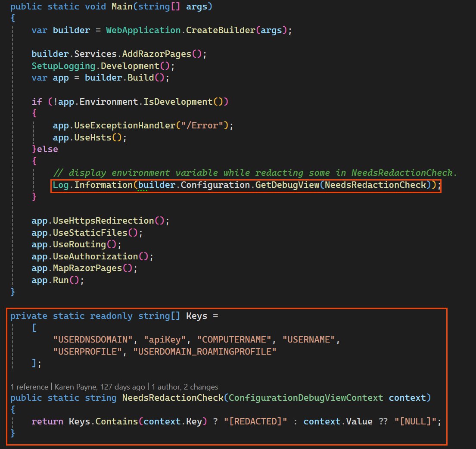The image size is (476, 449).
Task: Click 'UseHttpsRedirection' method call
Action: pos(103,221)
